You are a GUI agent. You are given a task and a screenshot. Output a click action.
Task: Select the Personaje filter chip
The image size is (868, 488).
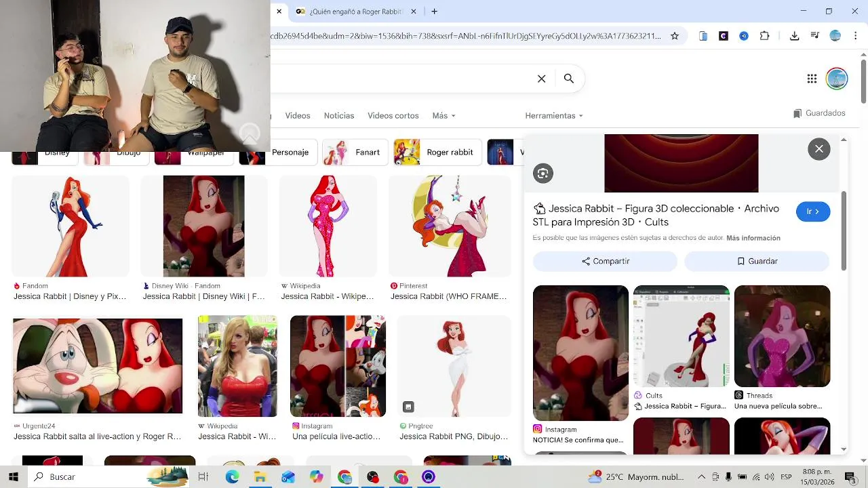click(x=277, y=152)
